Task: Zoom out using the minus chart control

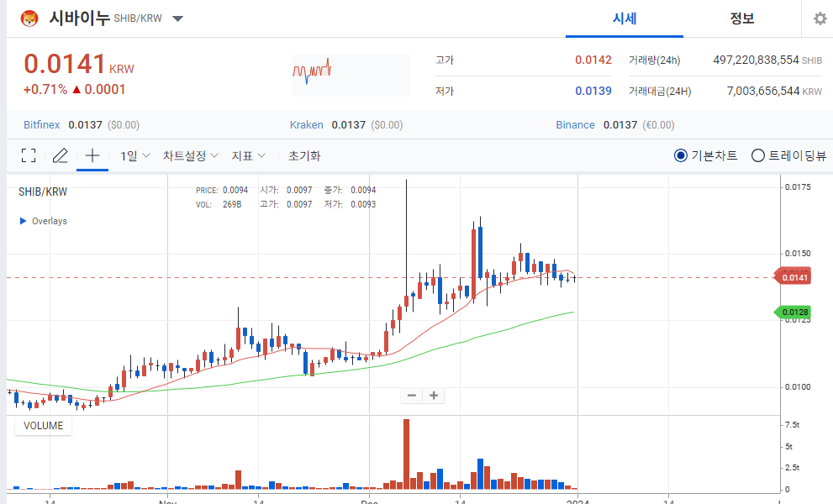Action: pos(411,395)
